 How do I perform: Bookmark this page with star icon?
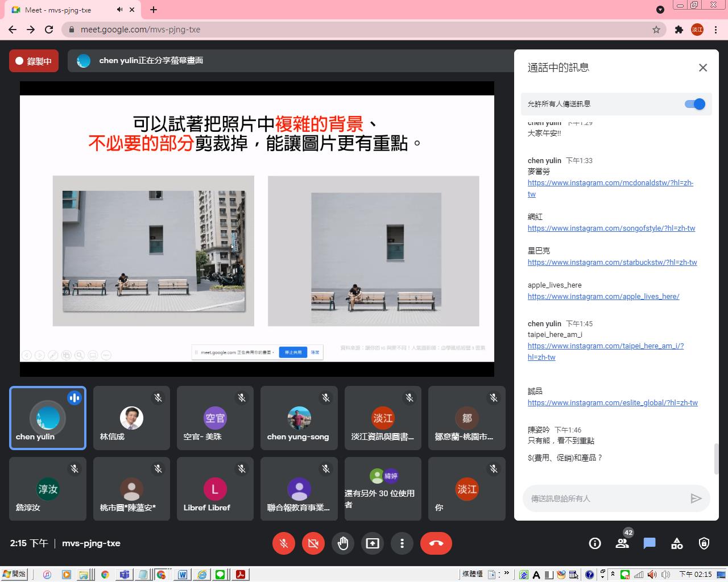(656, 30)
